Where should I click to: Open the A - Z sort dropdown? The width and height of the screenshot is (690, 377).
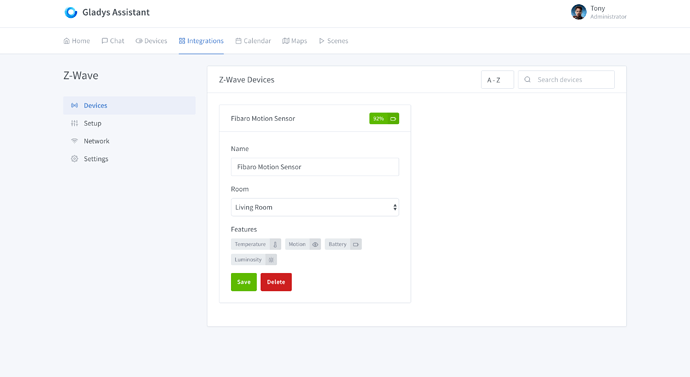[x=497, y=80]
